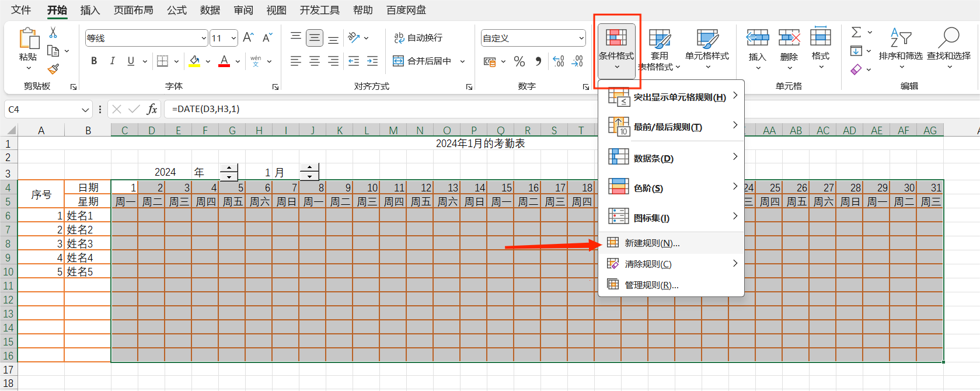Click the text orientation icon
This screenshot has height=391, width=980.
[x=354, y=38]
